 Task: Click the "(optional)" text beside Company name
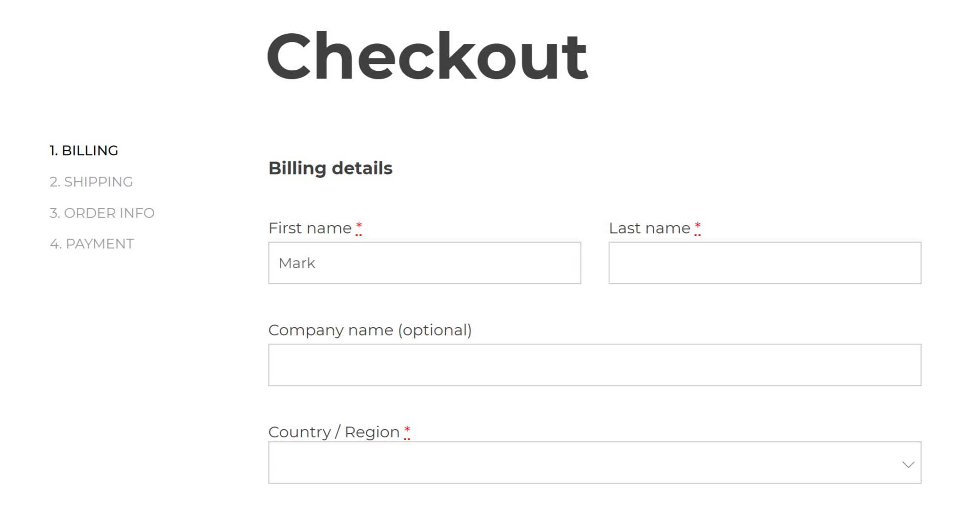tap(435, 330)
